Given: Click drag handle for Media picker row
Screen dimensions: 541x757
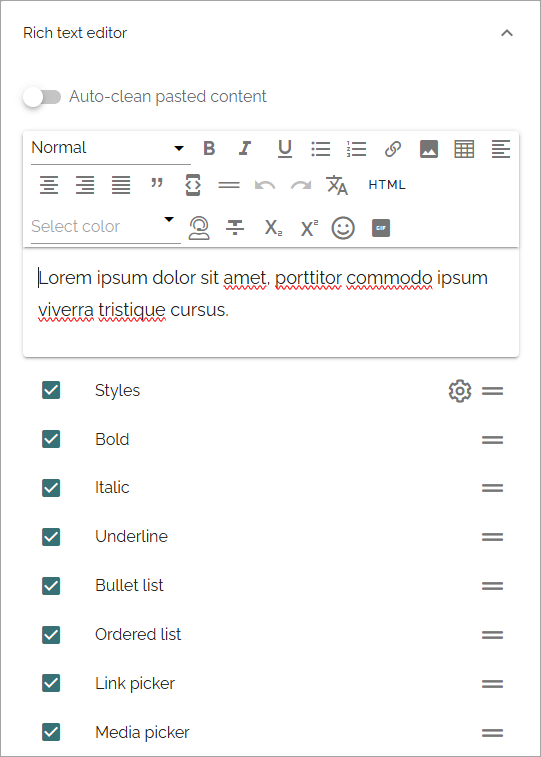Looking at the screenshot, I should click(x=492, y=733).
